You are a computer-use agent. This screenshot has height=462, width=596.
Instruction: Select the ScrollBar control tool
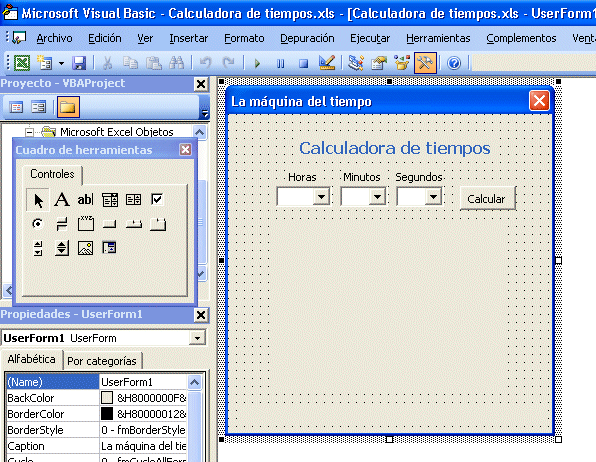coord(38,248)
